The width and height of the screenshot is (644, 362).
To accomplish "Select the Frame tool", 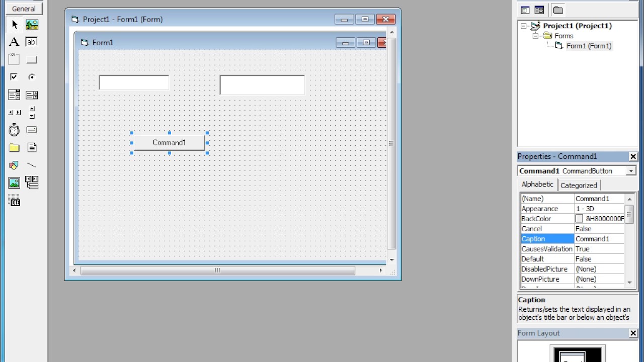I will tap(14, 59).
